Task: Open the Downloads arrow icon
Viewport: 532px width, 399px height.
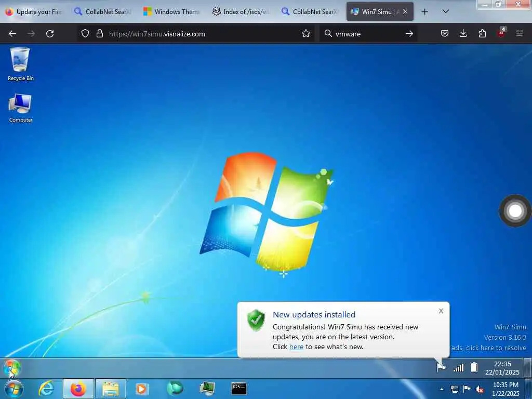Action: (x=463, y=34)
